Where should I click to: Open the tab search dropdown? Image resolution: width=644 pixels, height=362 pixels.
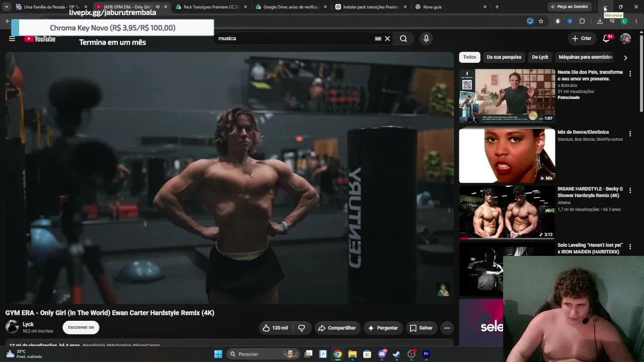tap(7, 7)
